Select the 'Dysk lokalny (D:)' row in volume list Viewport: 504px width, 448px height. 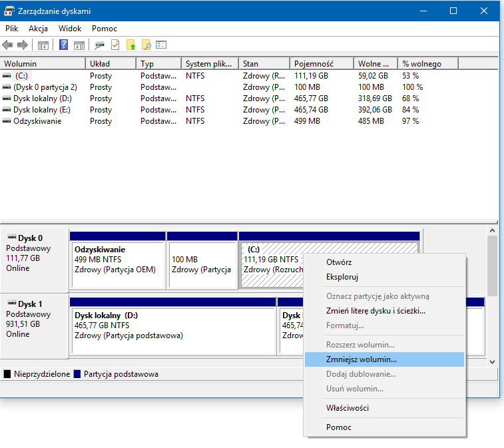[41, 99]
